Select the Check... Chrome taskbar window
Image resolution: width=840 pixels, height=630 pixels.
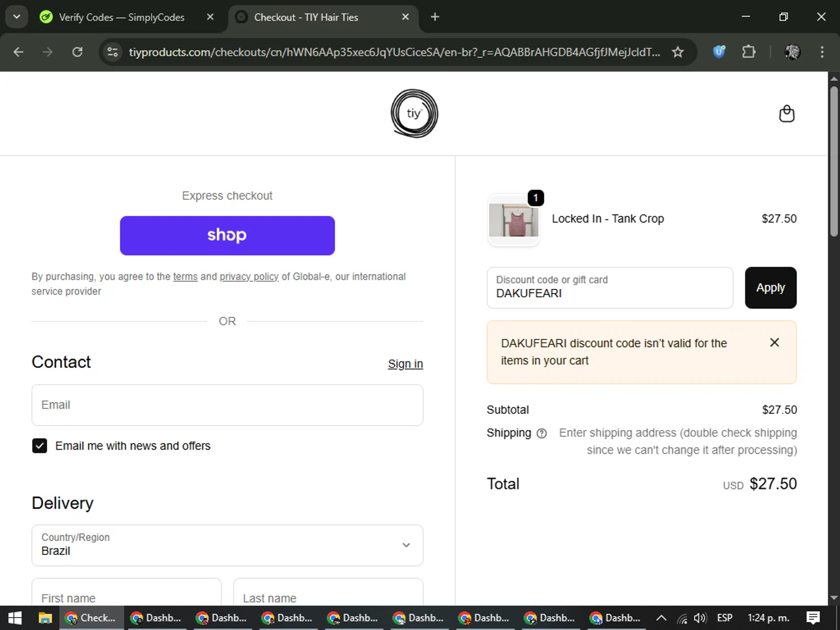(91, 618)
